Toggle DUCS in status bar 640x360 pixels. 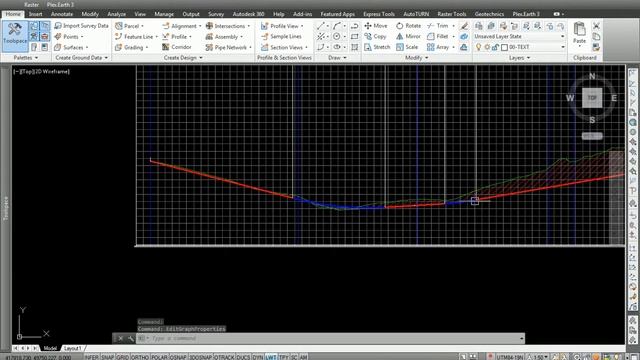tap(243, 357)
